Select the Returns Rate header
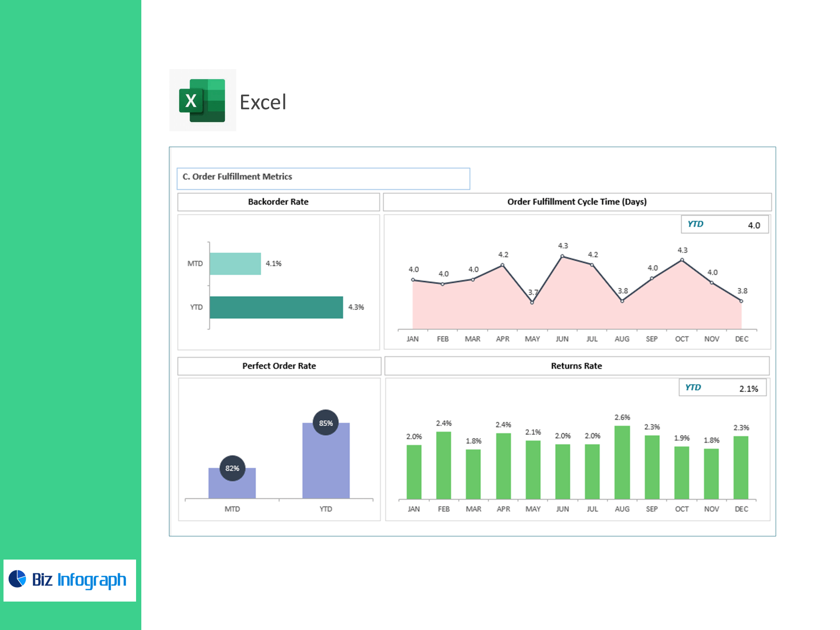840x630 pixels. click(x=576, y=366)
